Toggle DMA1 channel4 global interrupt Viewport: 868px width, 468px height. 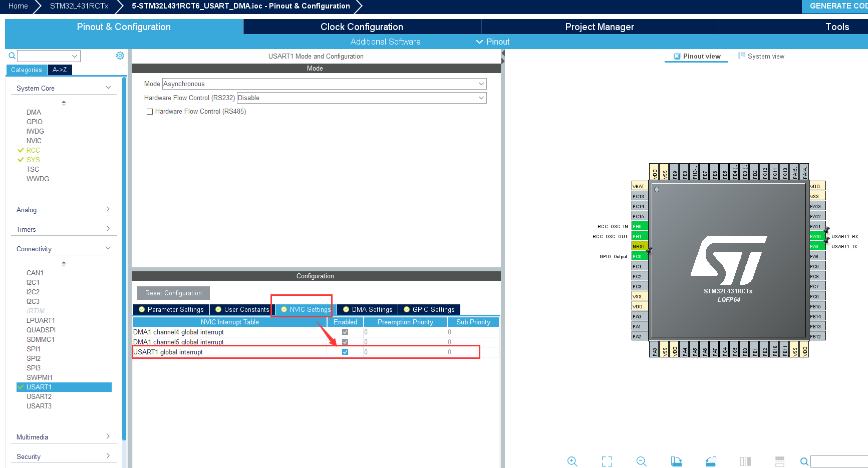[x=345, y=332]
